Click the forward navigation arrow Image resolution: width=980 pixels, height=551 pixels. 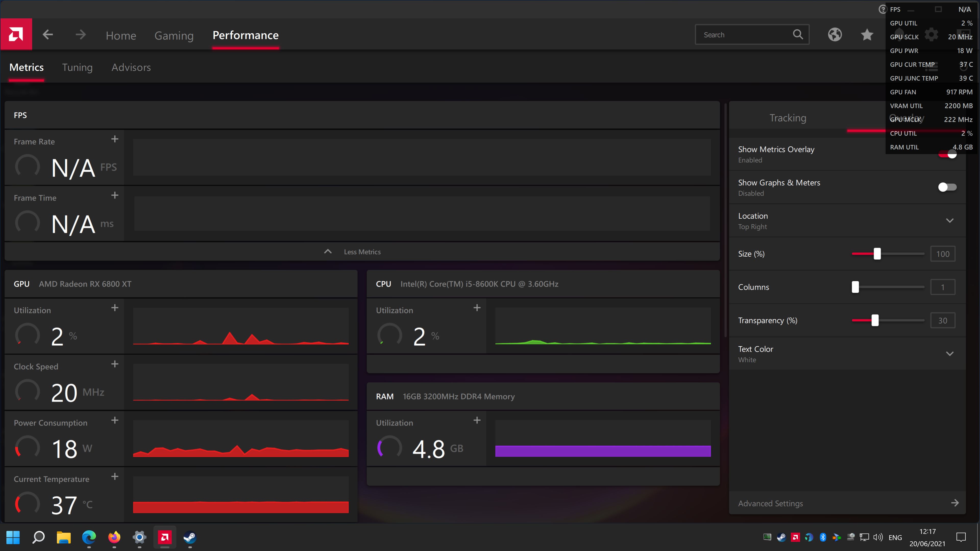click(81, 35)
